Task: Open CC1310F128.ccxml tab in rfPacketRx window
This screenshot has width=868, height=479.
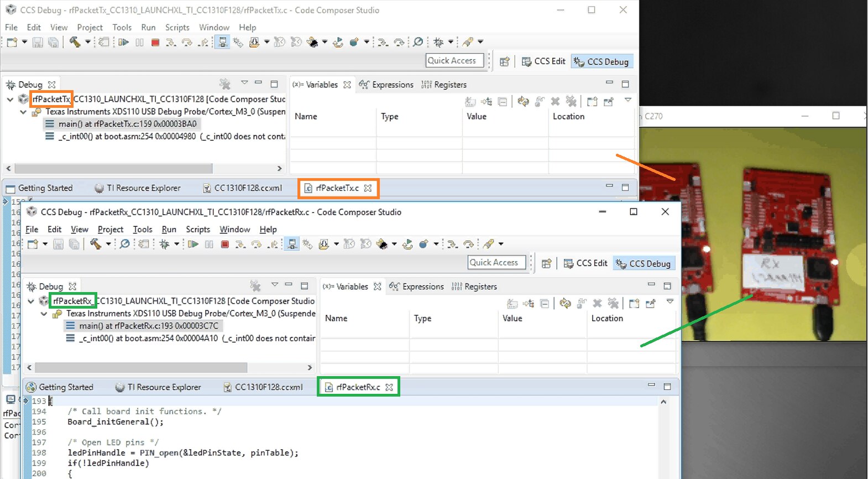Action: (263, 387)
